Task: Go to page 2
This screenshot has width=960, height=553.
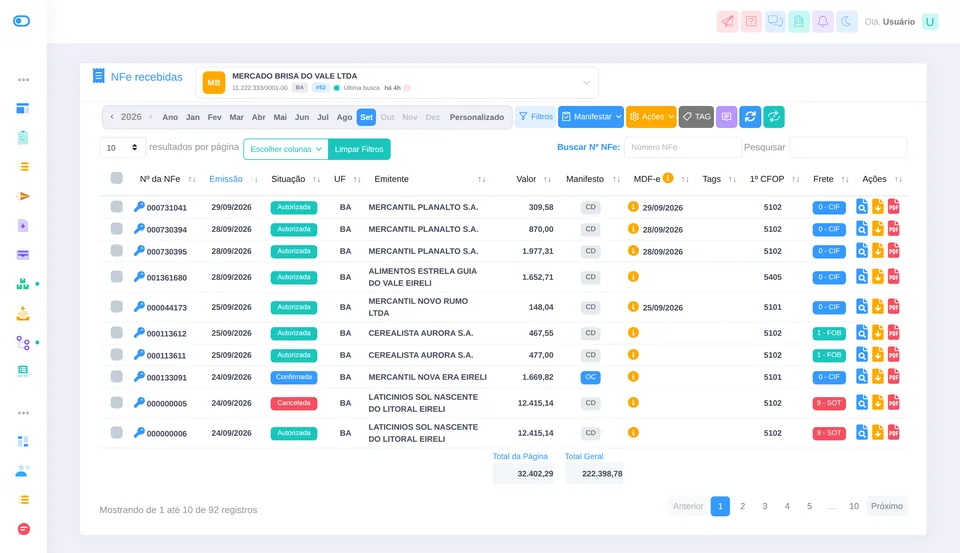Action: pyautogui.click(x=742, y=506)
